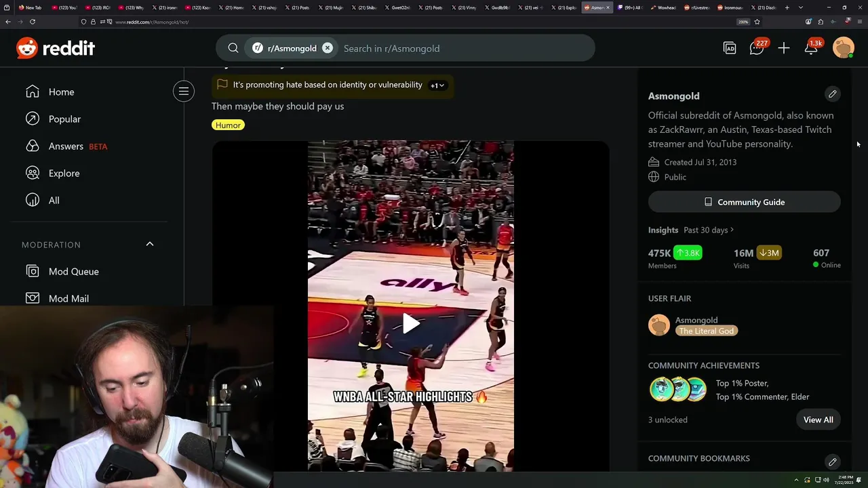Remove the r/Asmongold search filter chip
The width and height of the screenshot is (868, 488).
tap(328, 48)
